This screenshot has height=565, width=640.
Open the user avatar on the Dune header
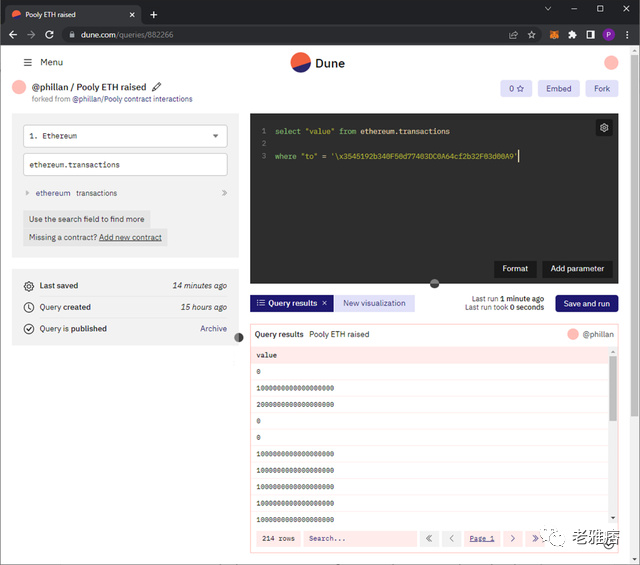click(x=611, y=63)
